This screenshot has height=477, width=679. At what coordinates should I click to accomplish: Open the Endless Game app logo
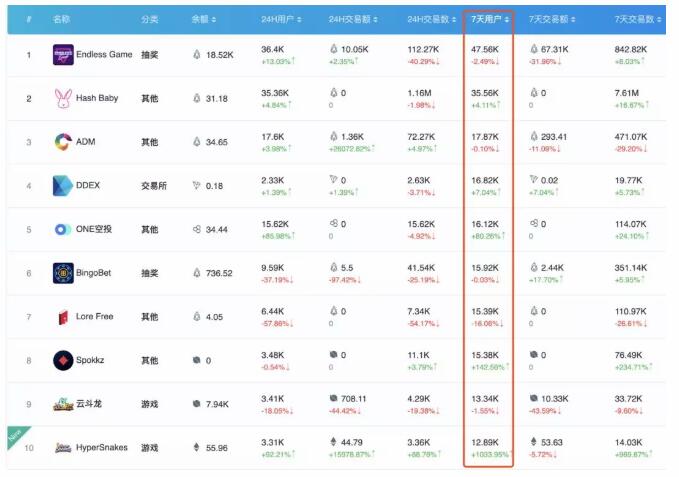click(63, 55)
